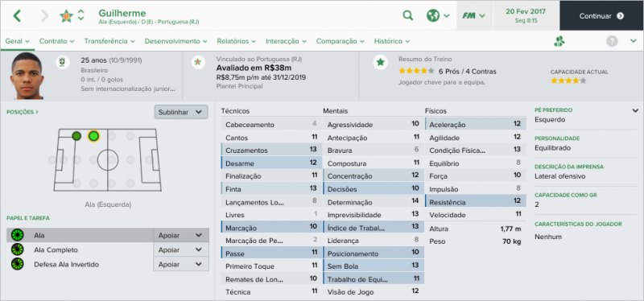Open the grey help question mark icon
644x301 pixels.
612,41
